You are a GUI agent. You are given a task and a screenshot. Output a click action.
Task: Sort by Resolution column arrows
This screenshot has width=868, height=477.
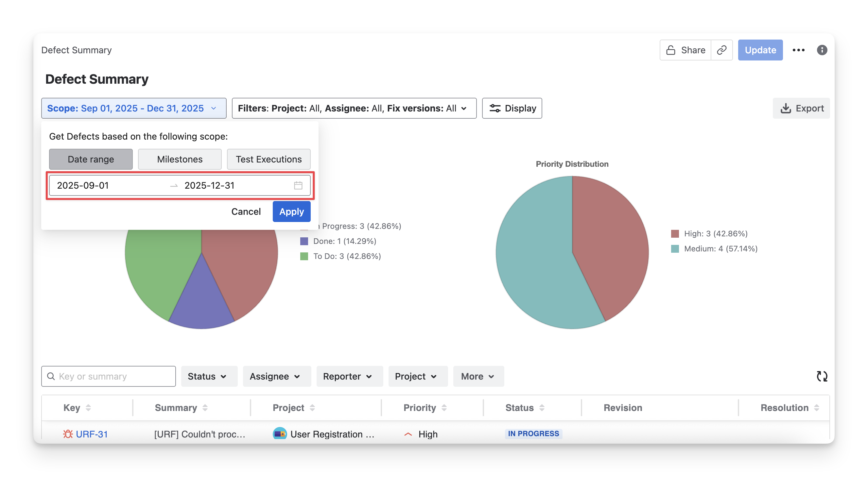click(x=816, y=408)
